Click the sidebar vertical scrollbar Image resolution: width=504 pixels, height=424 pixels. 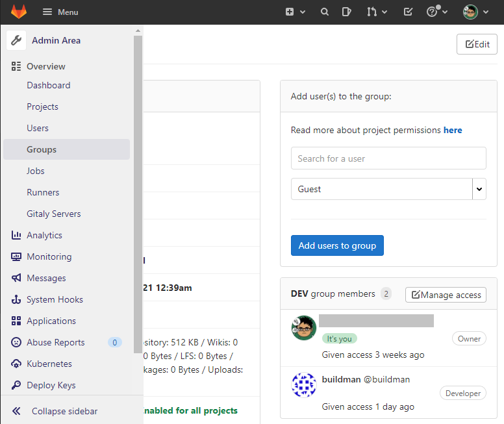(x=138, y=195)
